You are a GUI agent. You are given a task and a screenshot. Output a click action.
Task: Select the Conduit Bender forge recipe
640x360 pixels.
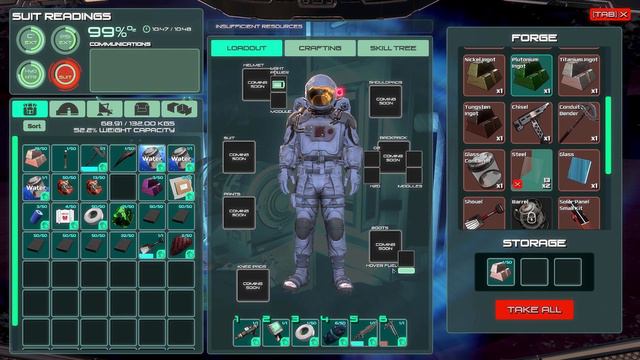(579, 123)
